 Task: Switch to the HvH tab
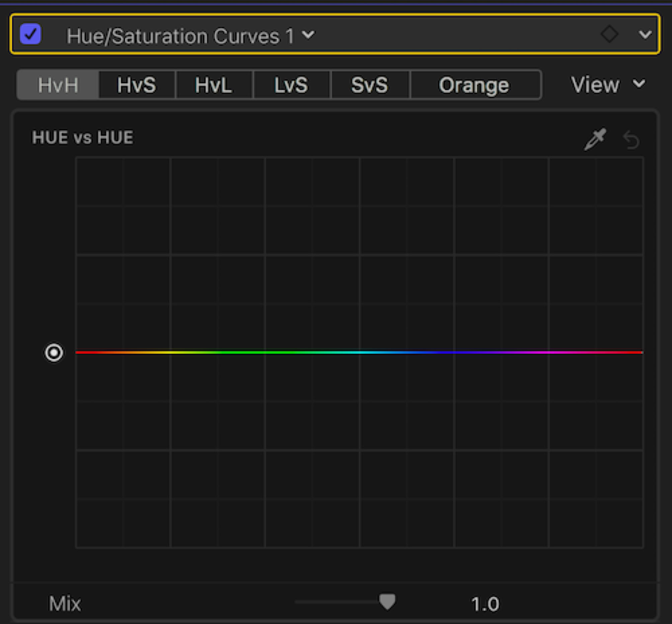click(58, 85)
